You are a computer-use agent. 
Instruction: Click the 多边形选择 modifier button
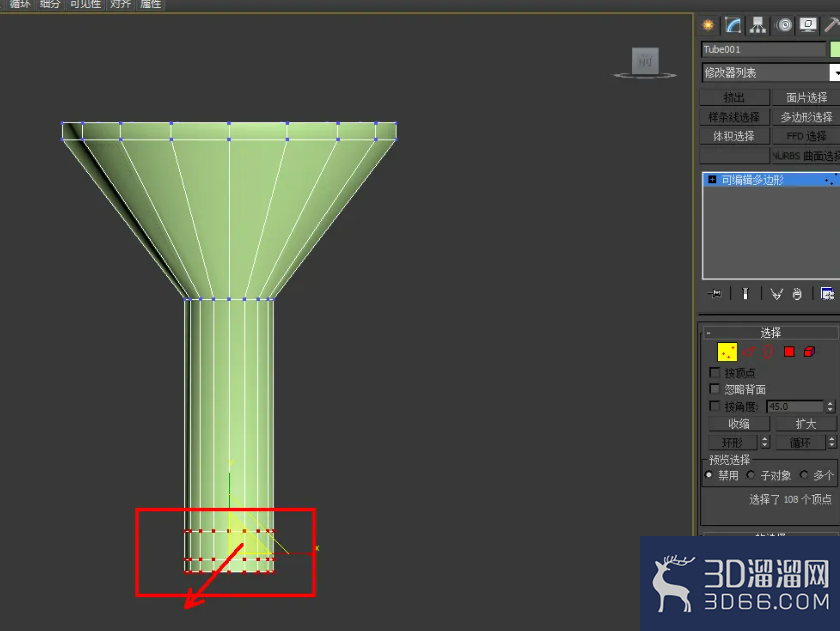click(806, 117)
